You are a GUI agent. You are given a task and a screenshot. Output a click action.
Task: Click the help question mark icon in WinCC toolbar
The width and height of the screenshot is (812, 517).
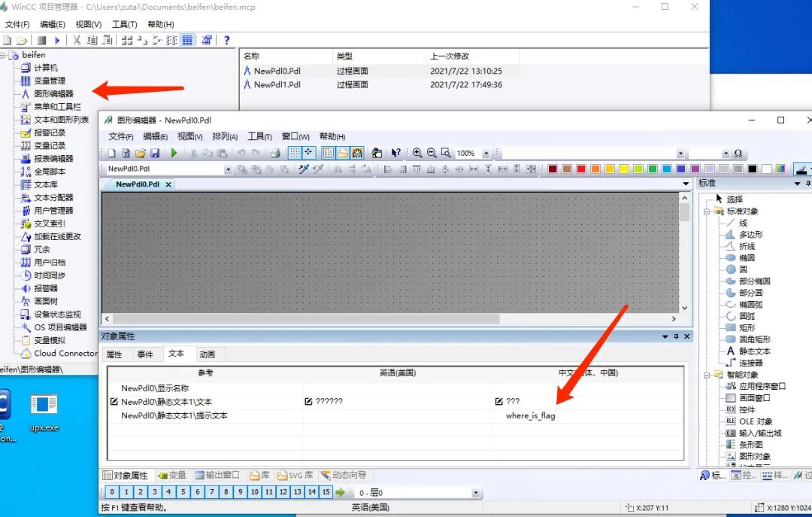click(x=226, y=40)
